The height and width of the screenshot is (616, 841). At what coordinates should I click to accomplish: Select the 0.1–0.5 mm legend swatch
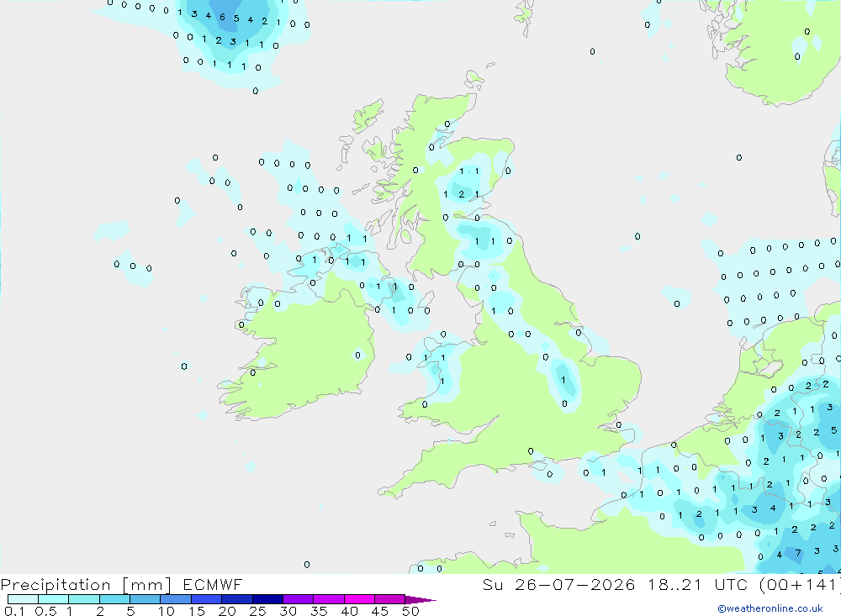click(23, 599)
